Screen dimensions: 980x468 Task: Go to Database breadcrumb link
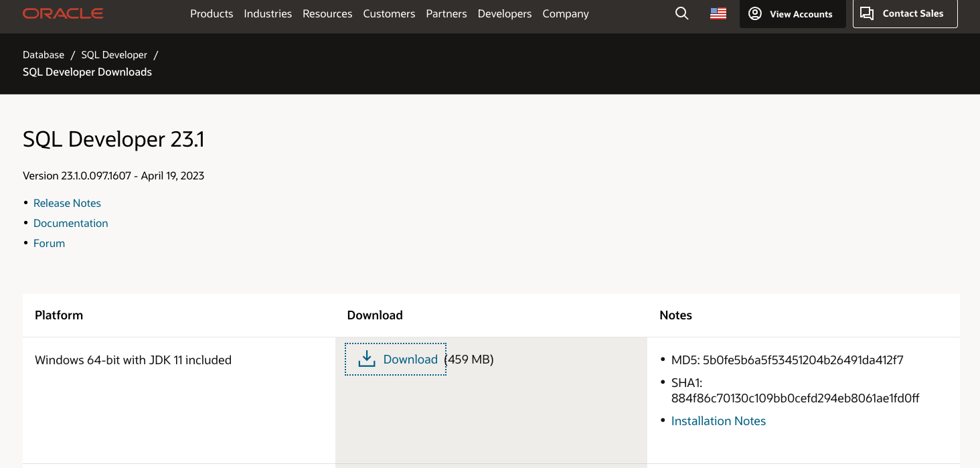pos(44,55)
